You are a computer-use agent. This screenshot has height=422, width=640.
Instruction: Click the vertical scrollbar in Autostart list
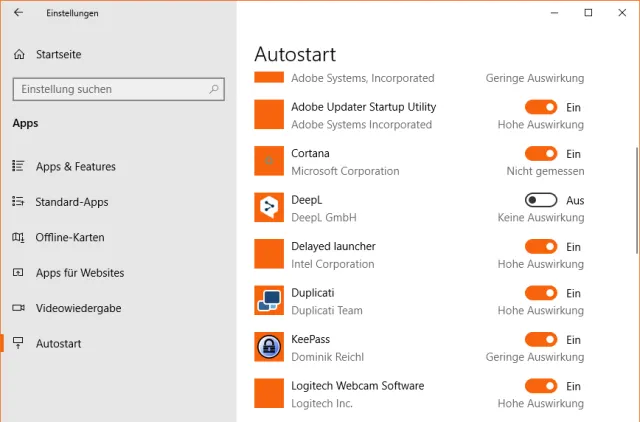(636, 200)
